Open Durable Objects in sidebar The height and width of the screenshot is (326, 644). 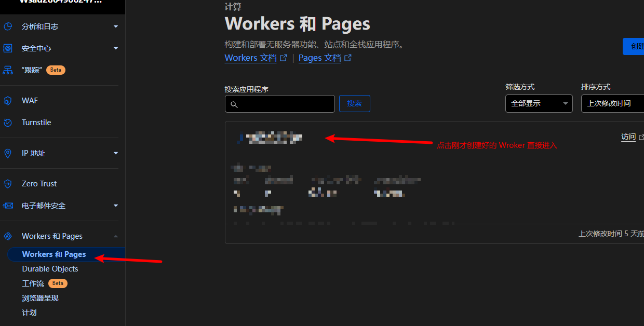[50, 269]
